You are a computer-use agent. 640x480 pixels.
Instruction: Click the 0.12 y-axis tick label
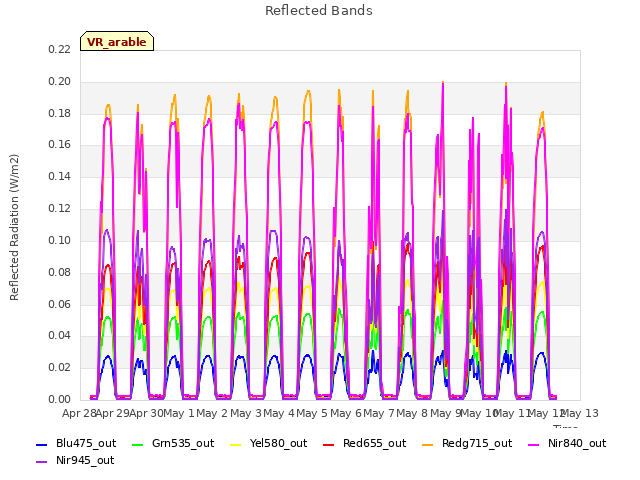[x=59, y=208]
